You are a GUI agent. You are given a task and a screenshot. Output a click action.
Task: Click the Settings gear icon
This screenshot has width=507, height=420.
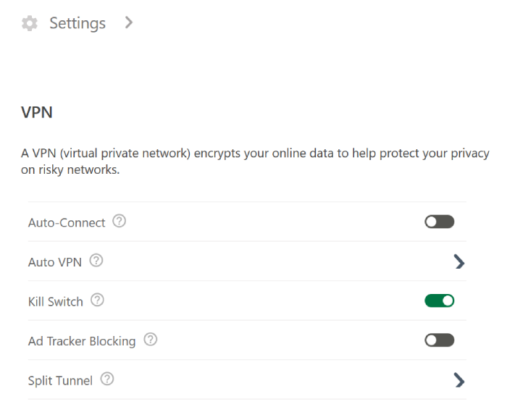point(30,24)
